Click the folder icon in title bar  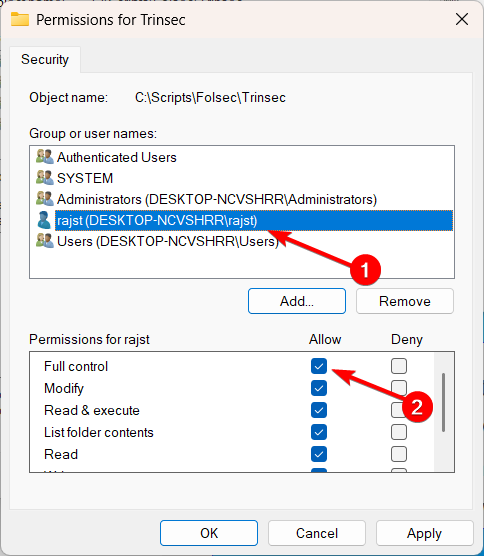click(x=20, y=19)
